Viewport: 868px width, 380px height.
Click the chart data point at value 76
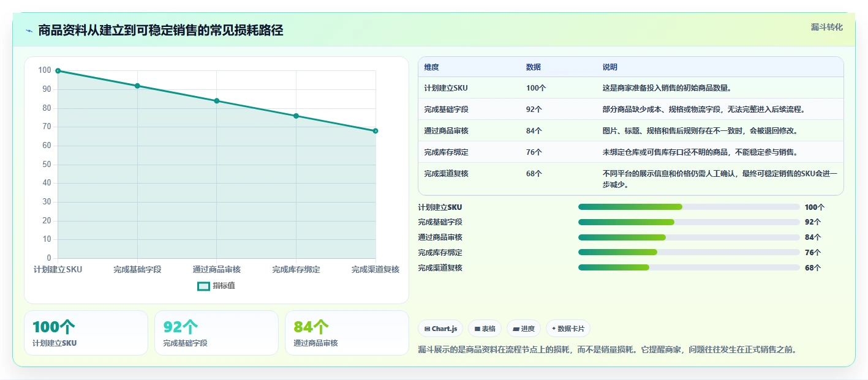(x=296, y=116)
